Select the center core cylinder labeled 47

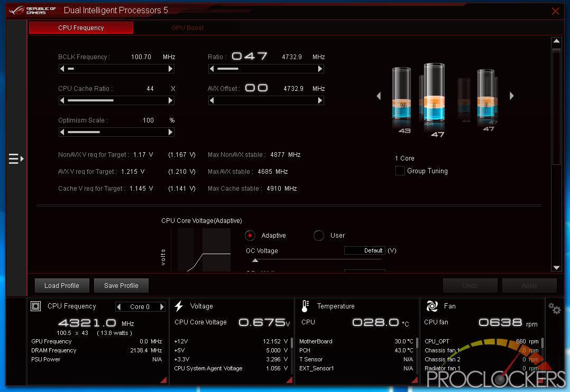pyautogui.click(x=434, y=93)
